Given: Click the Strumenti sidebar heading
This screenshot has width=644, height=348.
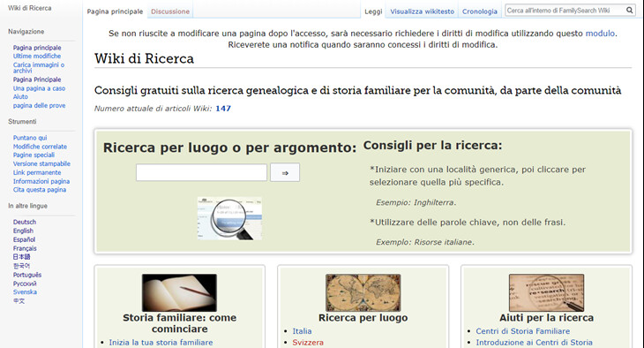Looking at the screenshot, I should coord(22,122).
